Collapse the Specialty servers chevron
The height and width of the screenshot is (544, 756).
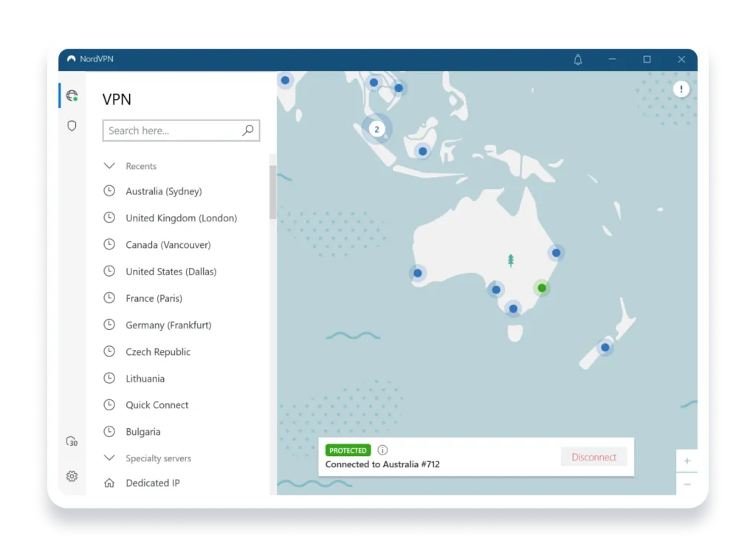point(109,458)
